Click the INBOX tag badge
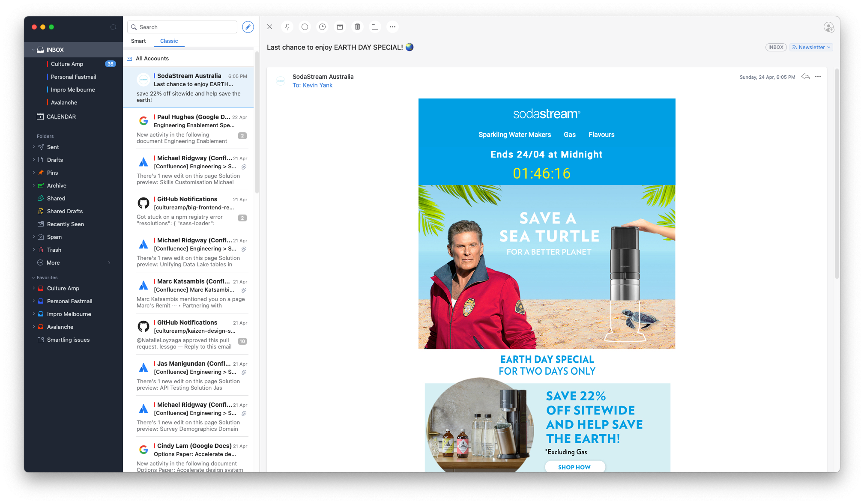Image resolution: width=864 pixels, height=504 pixels. click(776, 47)
